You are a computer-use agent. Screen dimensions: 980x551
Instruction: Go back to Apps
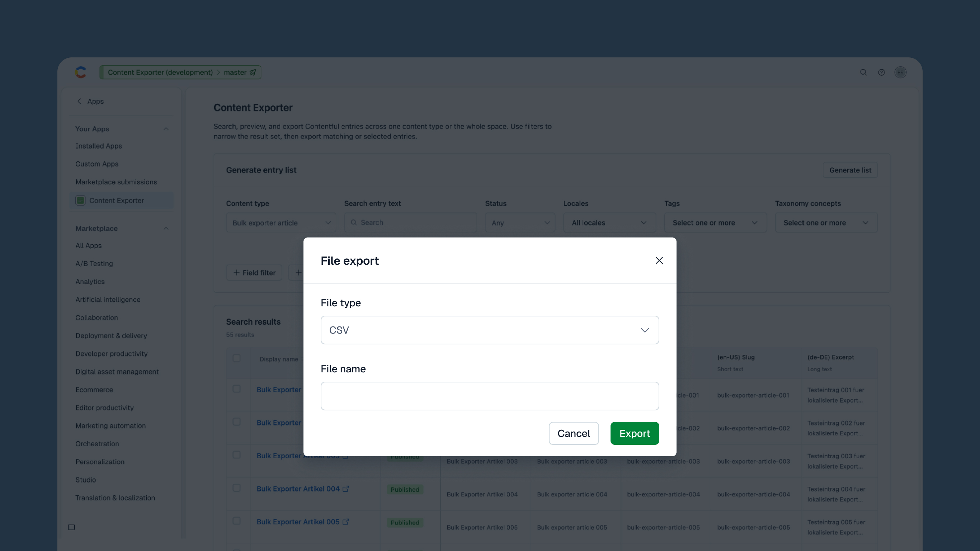tap(90, 101)
